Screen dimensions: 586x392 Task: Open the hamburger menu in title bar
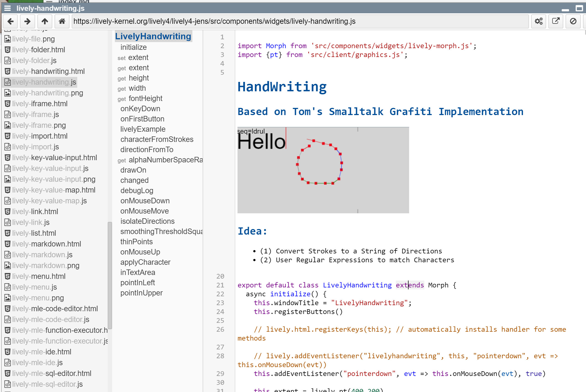[x=7, y=8]
